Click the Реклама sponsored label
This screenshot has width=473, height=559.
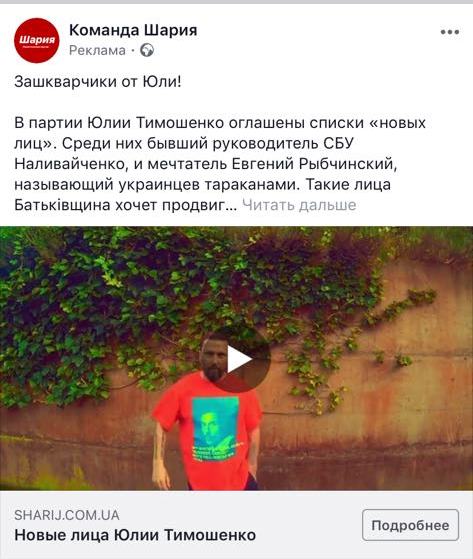tap(97, 50)
